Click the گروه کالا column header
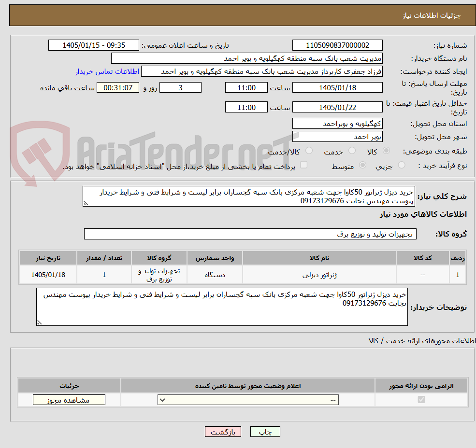 coord(159,258)
